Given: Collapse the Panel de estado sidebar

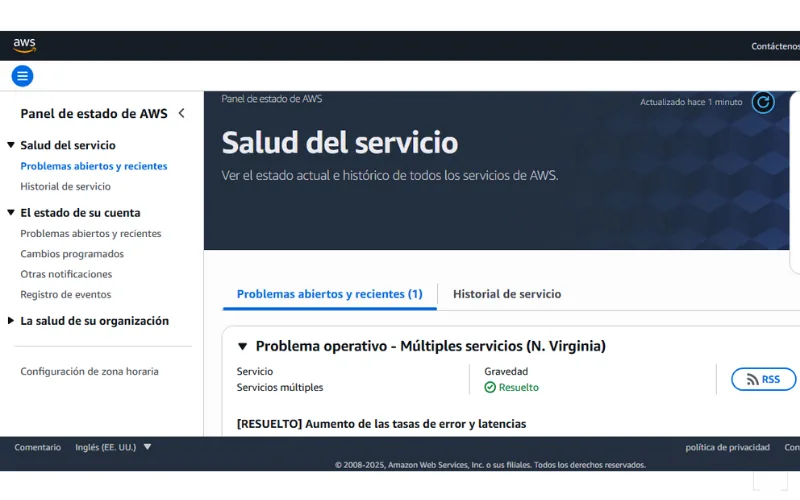Looking at the screenshot, I should [x=181, y=113].
